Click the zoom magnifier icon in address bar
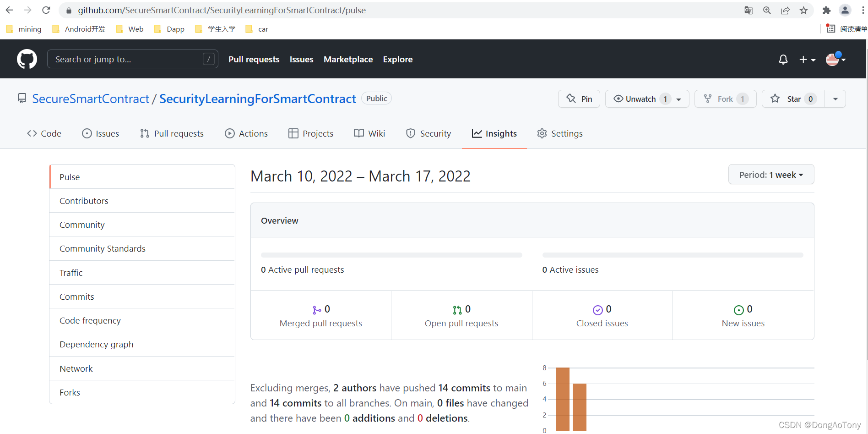This screenshot has width=868, height=434. point(767,10)
